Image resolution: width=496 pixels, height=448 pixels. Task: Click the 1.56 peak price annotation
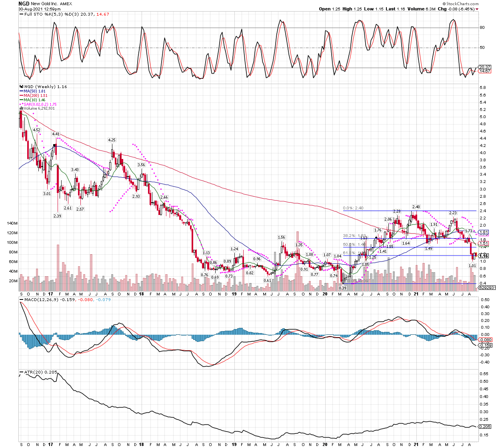[x=282, y=237]
